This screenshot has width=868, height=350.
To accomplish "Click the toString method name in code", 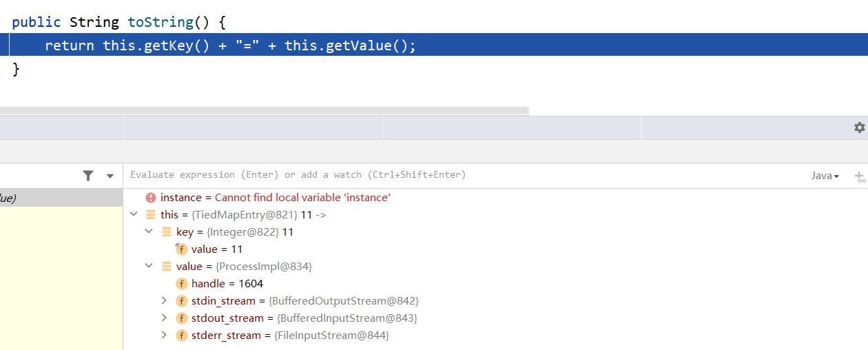I will (x=161, y=22).
